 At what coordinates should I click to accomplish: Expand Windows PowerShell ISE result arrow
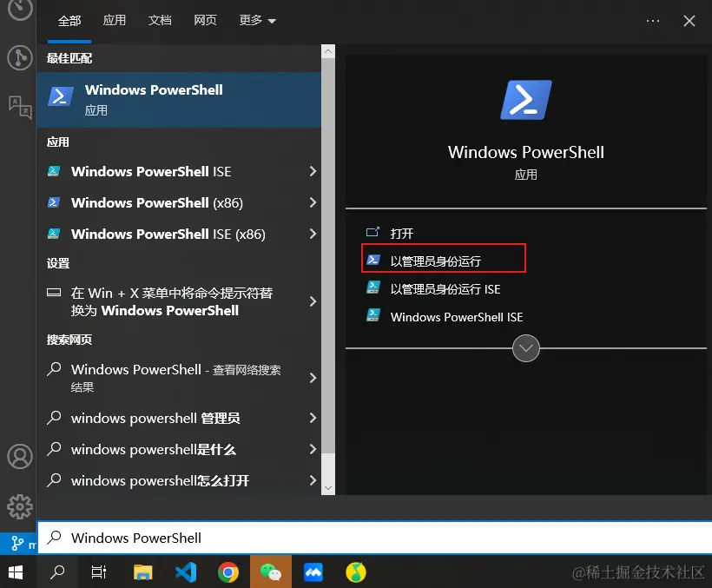pos(313,171)
